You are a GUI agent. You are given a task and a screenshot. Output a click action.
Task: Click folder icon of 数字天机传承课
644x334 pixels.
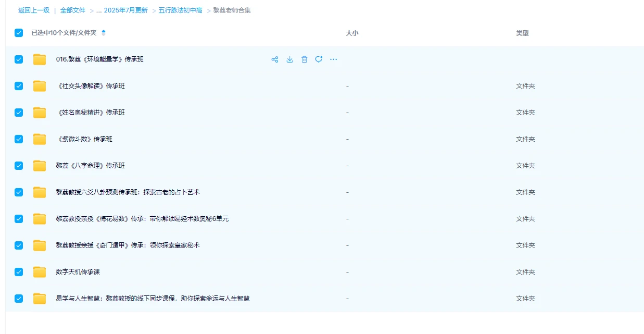(x=40, y=272)
